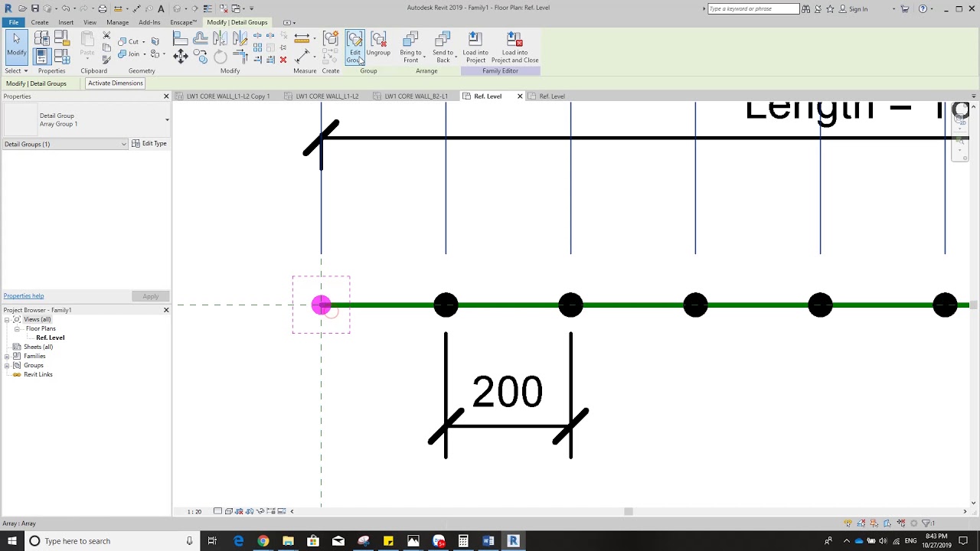
Task: Click the 1 : 20 view scale control
Action: pyautogui.click(x=194, y=511)
